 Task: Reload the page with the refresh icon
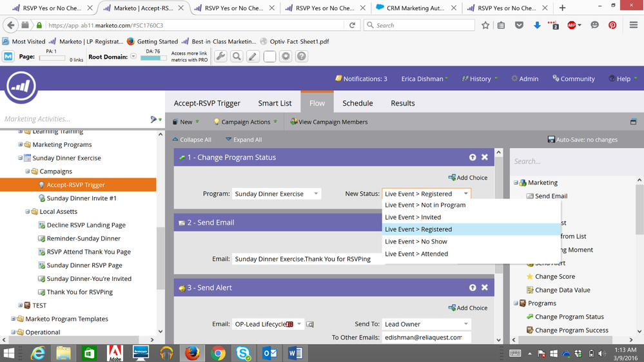point(352,25)
